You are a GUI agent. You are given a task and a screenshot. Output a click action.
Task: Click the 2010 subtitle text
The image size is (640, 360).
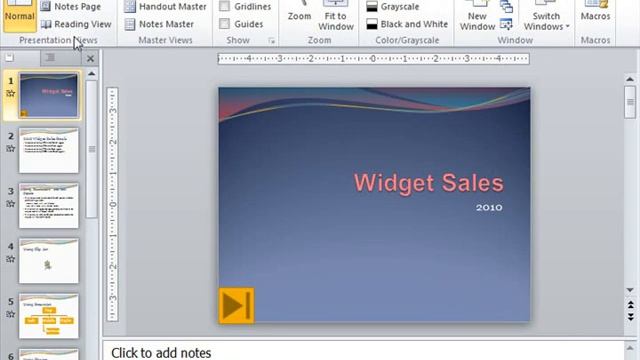click(x=489, y=207)
